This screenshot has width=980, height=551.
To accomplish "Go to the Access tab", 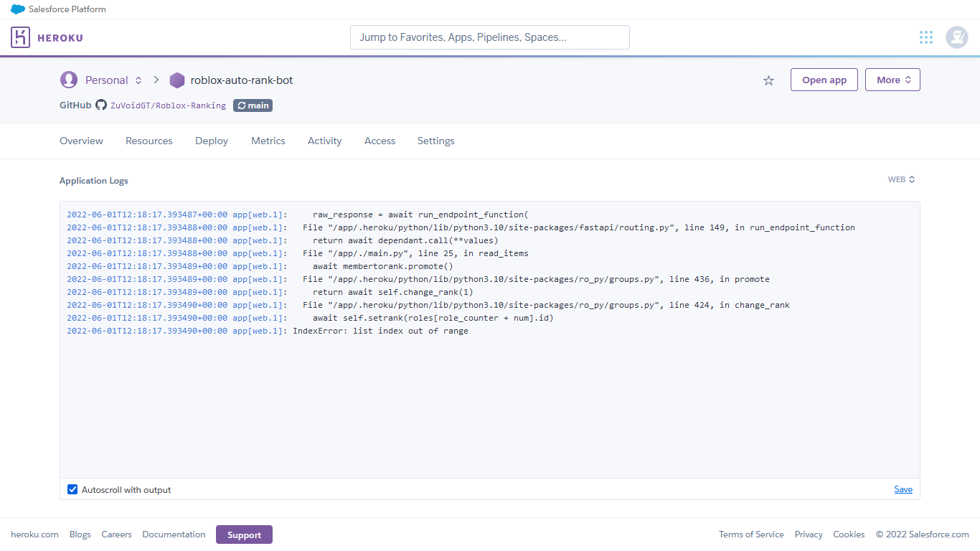I will pyautogui.click(x=380, y=141).
